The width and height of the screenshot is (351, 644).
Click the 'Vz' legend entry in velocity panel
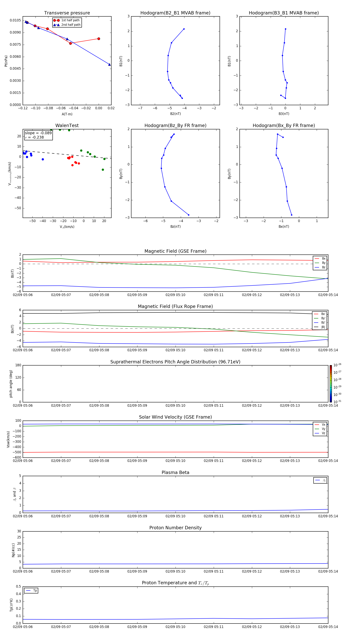(320, 433)
